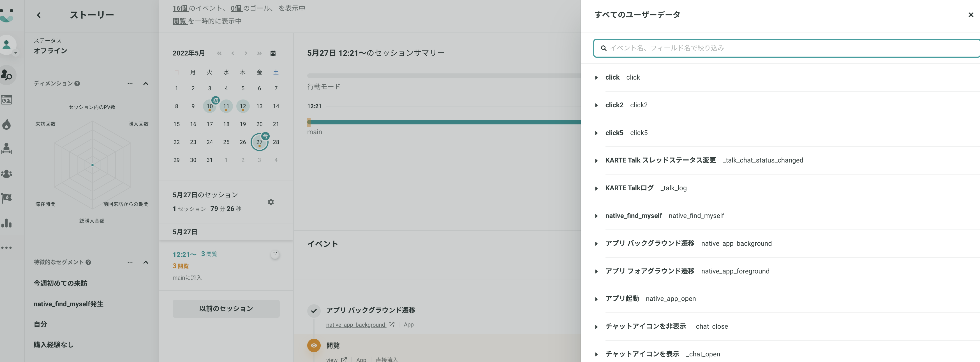Jump calendar forward one year
Image resolution: width=980 pixels, height=362 pixels.
260,53
